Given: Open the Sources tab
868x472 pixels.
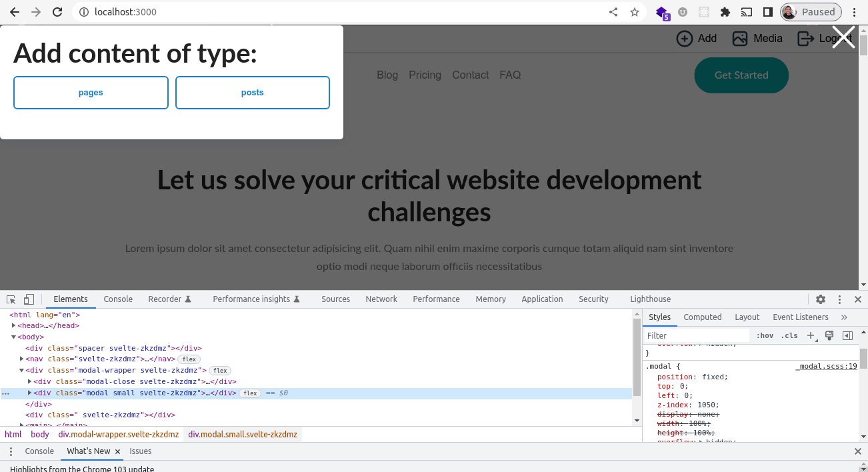Looking at the screenshot, I should [x=335, y=299].
